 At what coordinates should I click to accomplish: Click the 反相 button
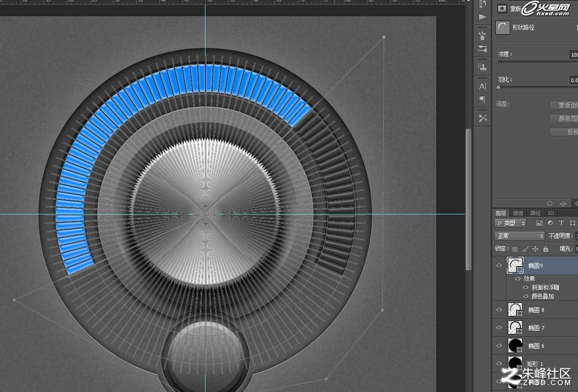tap(564, 132)
